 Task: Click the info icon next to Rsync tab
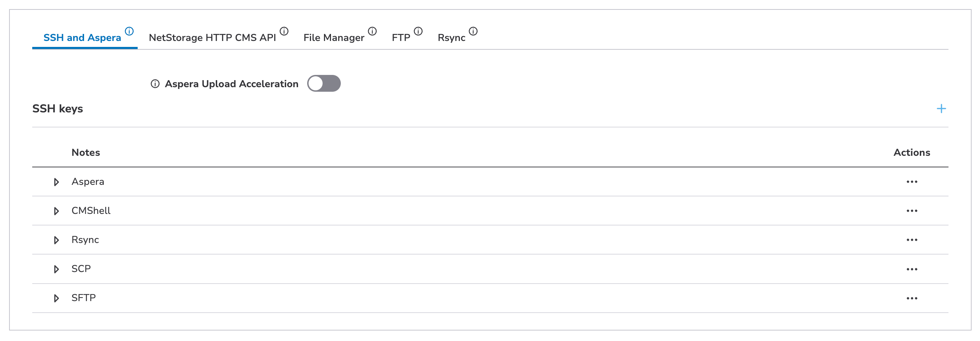473,31
